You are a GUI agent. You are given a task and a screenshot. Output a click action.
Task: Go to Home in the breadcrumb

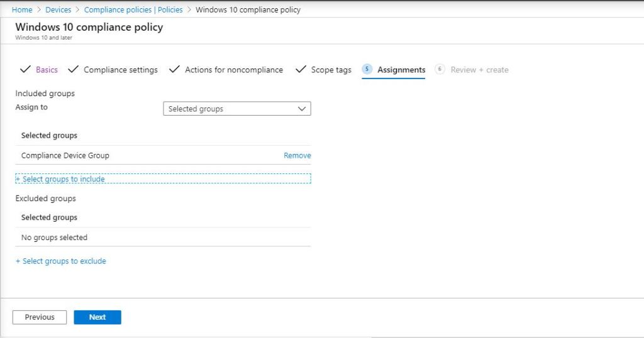tap(22, 10)
